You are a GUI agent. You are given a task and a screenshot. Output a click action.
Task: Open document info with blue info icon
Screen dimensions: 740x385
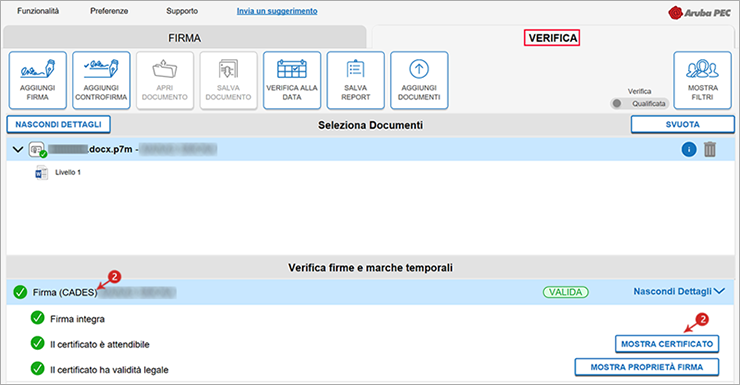click(689, 150)
